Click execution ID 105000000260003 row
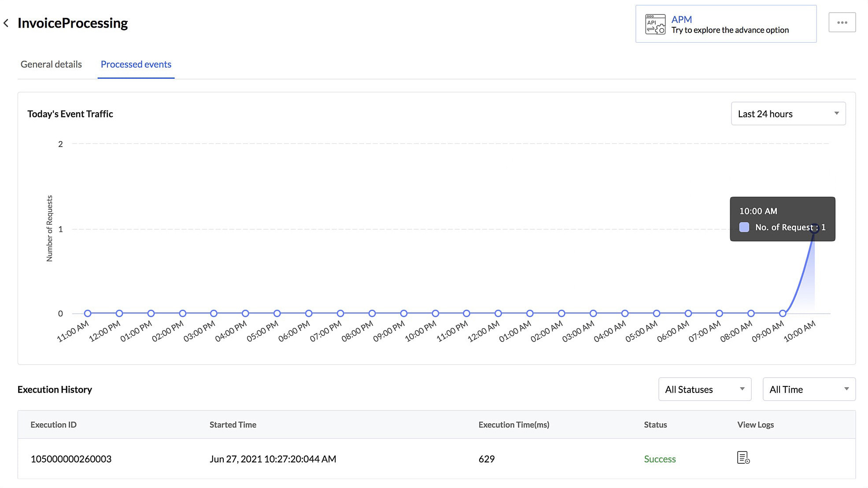 click(x=71, y=459)
